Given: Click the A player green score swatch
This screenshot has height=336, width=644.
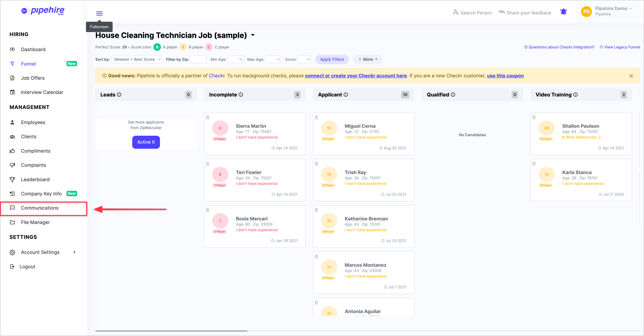Looking at the screenshot, I should point(157,47).
